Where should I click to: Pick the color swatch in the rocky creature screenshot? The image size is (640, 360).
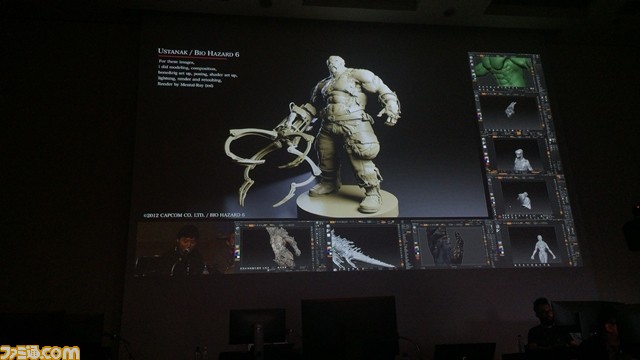[238, 254]
